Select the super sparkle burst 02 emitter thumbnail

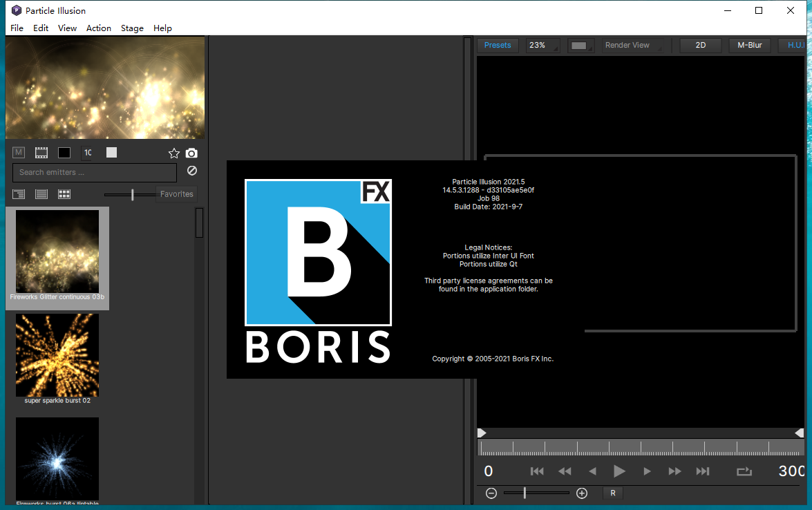(x=57, y=355)
